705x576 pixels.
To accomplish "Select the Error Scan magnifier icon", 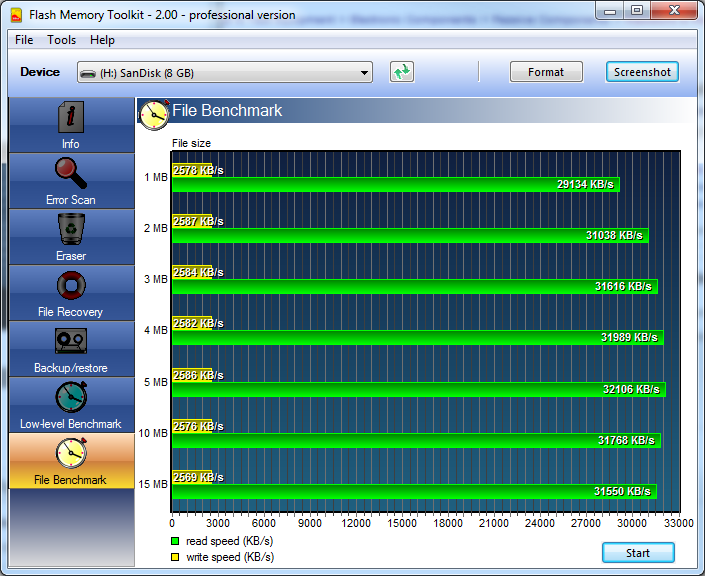I will pos(70,174).
